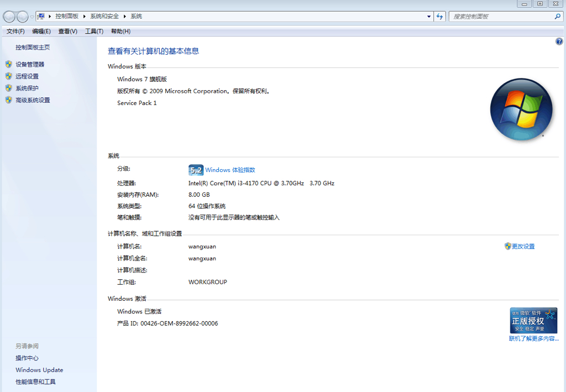566x392 pixels.
Task: Open the 帮助(H) menu
Action: coord(121,32)
